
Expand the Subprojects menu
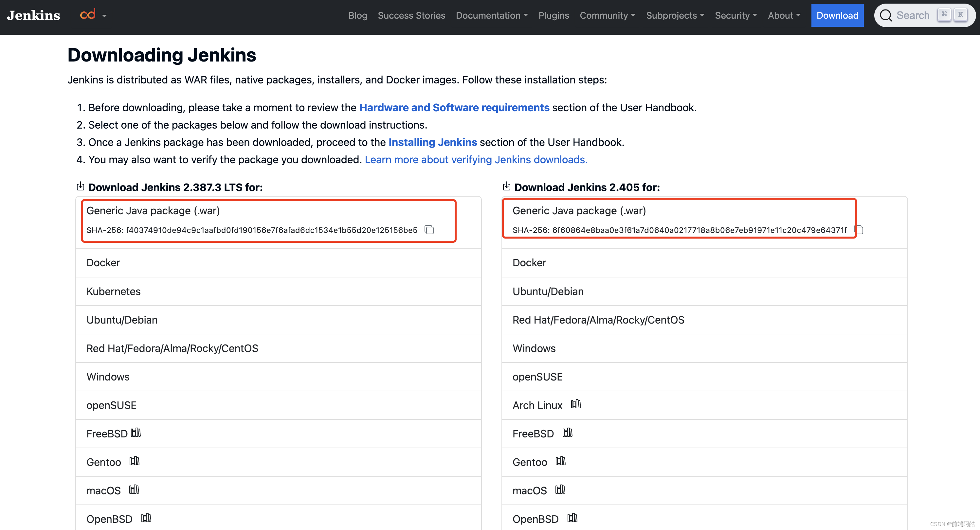click(x=675, y=16)
